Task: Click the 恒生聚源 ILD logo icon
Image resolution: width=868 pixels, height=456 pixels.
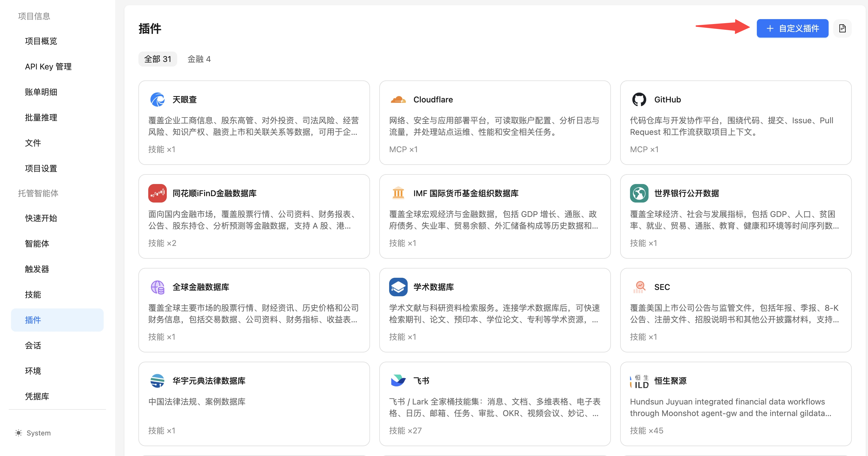Action: [x=639, y=381]
